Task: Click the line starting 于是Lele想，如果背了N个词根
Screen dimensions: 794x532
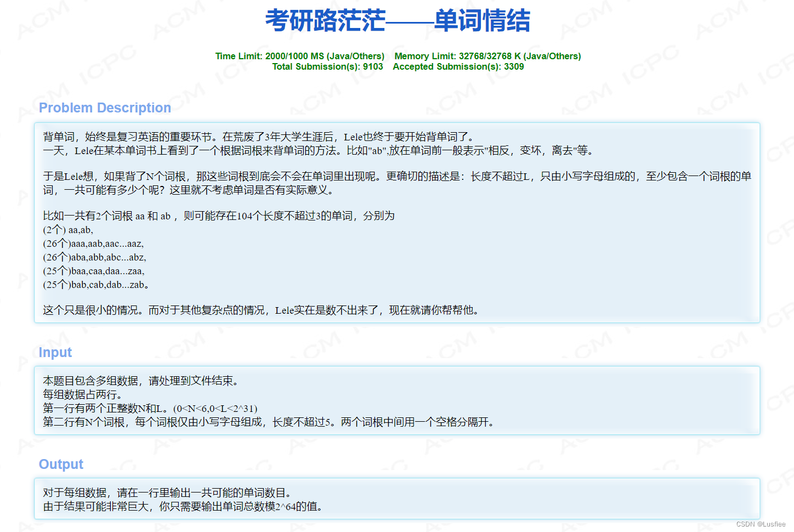Action: (x=397, y=176)
